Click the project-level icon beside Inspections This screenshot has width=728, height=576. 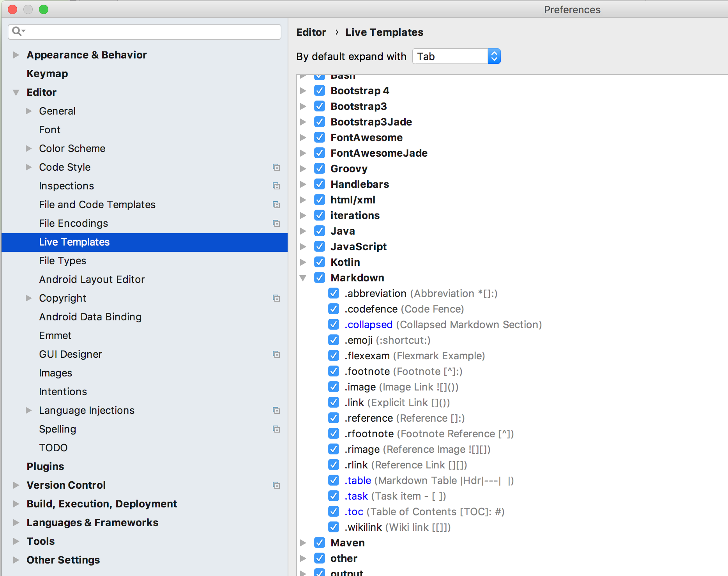coord(276,186)
